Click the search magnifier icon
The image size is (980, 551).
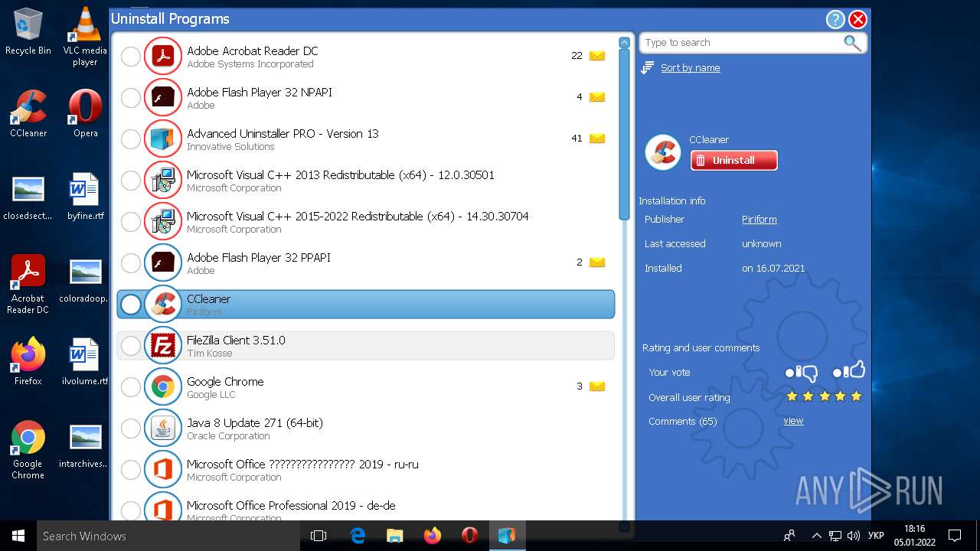[x=852, y=43]
